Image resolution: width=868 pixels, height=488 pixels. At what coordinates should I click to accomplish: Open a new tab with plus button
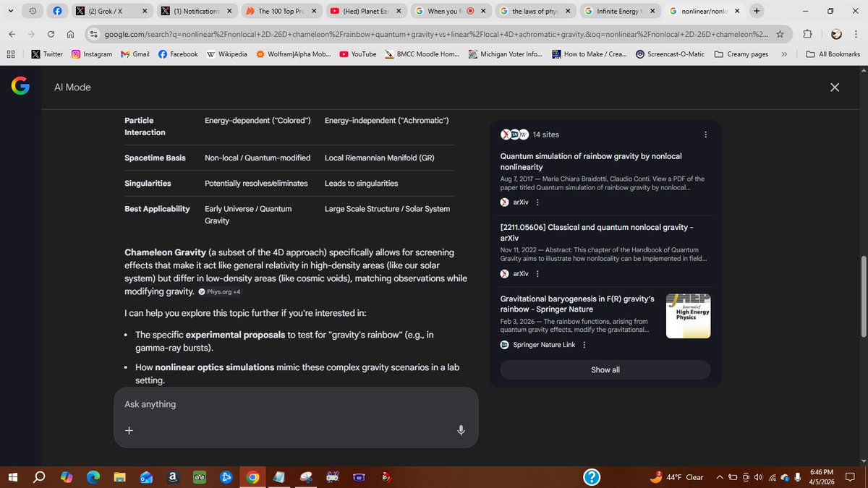tap(757, 12)
